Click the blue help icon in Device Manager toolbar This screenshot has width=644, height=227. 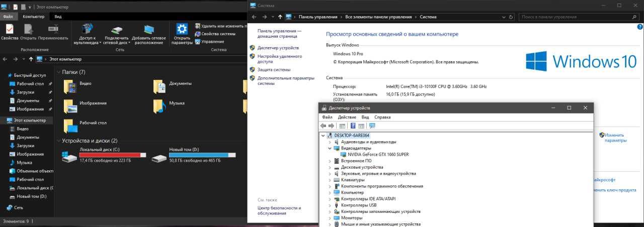tap(353, 126)
